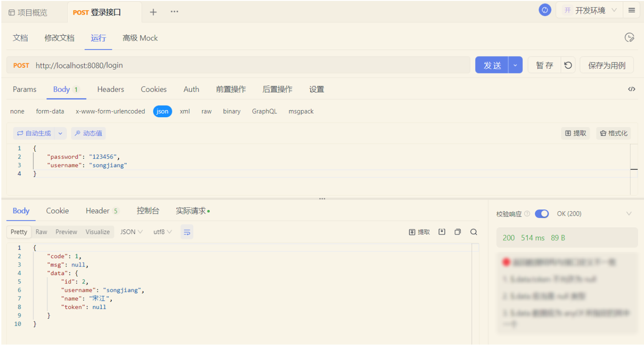Click the 格式化 format button
This screenshot has width=644, height=345.
point(613,133)
